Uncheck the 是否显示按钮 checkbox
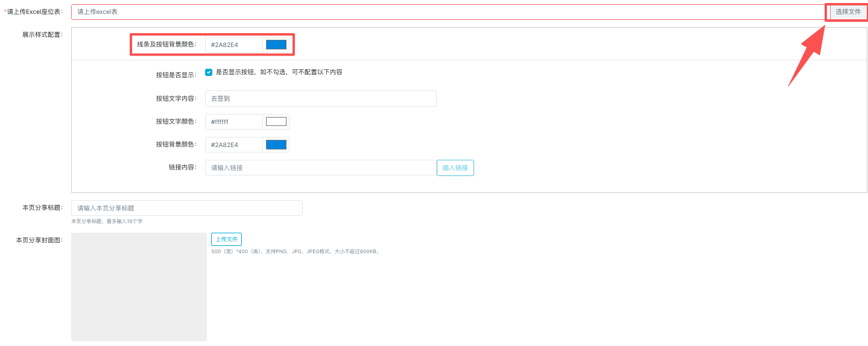 click(209, 72)
